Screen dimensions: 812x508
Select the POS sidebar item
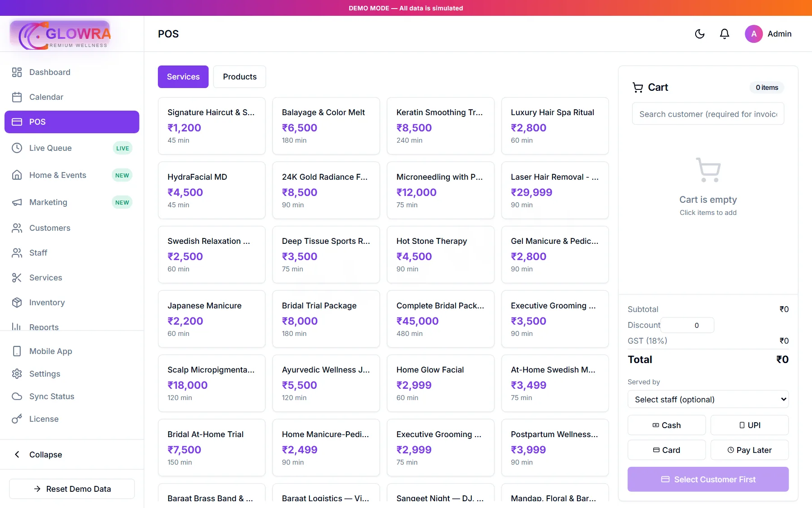[x=72, y=122]
